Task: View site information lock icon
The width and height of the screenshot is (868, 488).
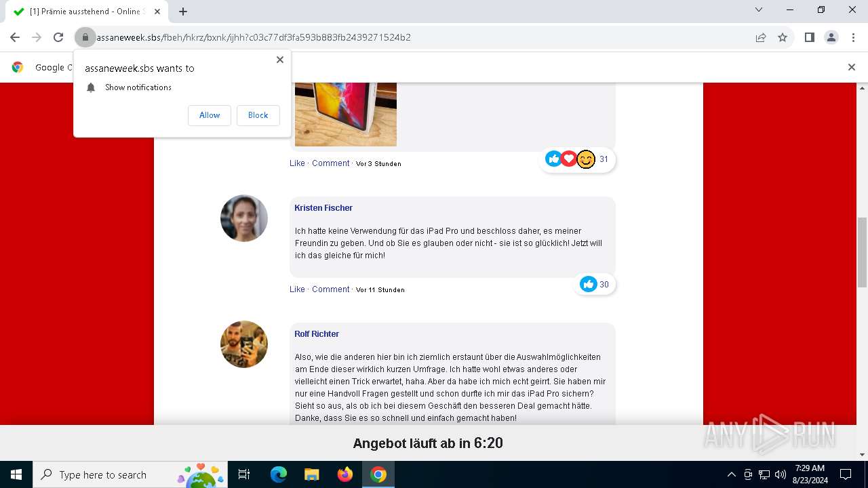Action: coord(85,37)
